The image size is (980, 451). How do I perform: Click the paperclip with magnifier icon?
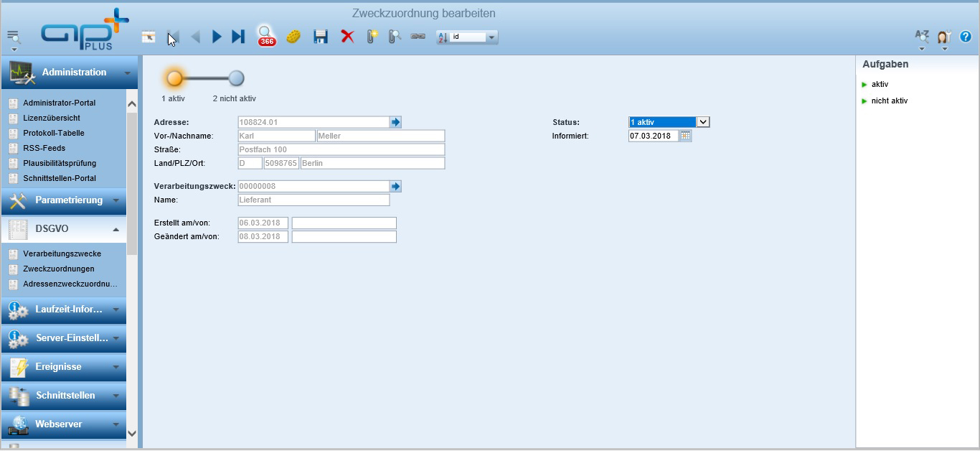click(394, 37)
